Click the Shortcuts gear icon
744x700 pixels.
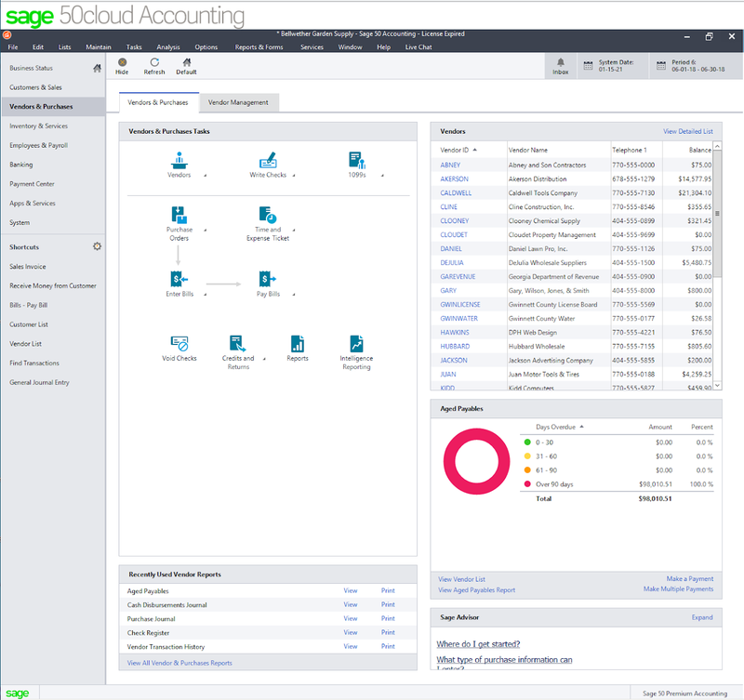coord(97,246)
